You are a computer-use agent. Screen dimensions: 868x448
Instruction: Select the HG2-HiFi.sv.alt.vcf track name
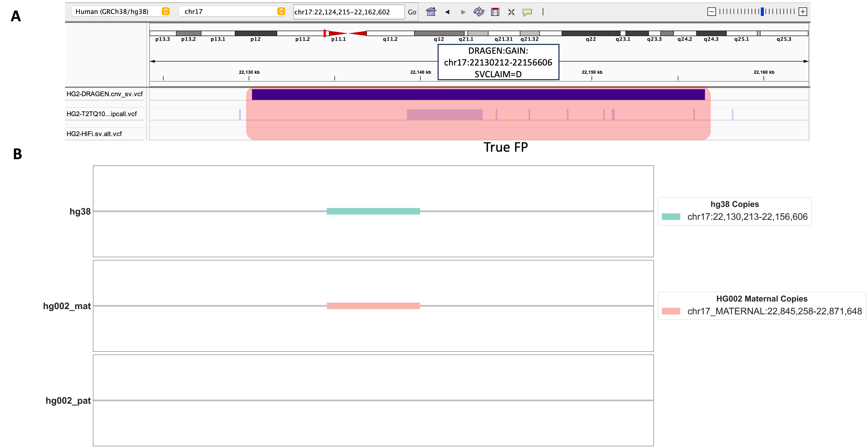coord(94,134)
